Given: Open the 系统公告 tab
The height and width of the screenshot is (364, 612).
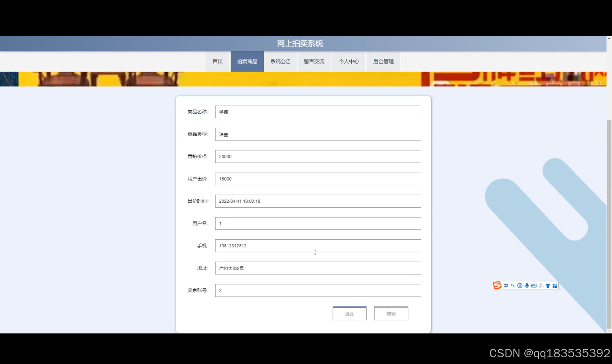Looking at the screenshot, I should (x=280, y=62).
